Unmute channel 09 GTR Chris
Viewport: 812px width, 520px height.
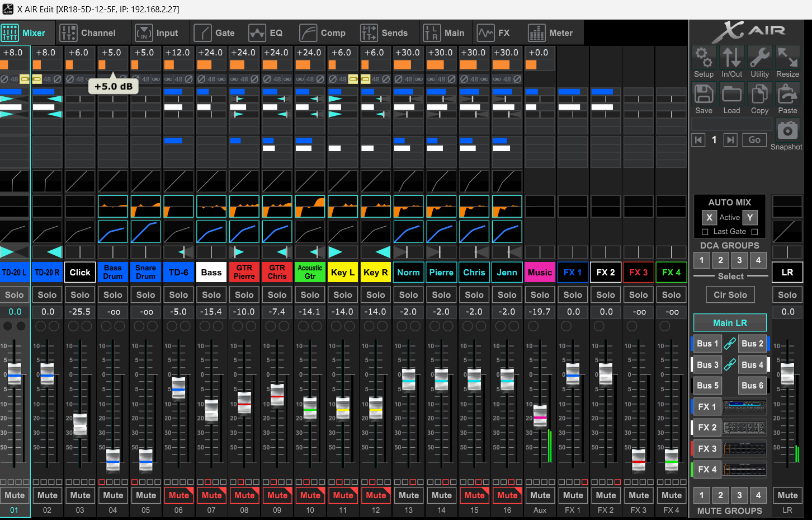pos(277,495)
